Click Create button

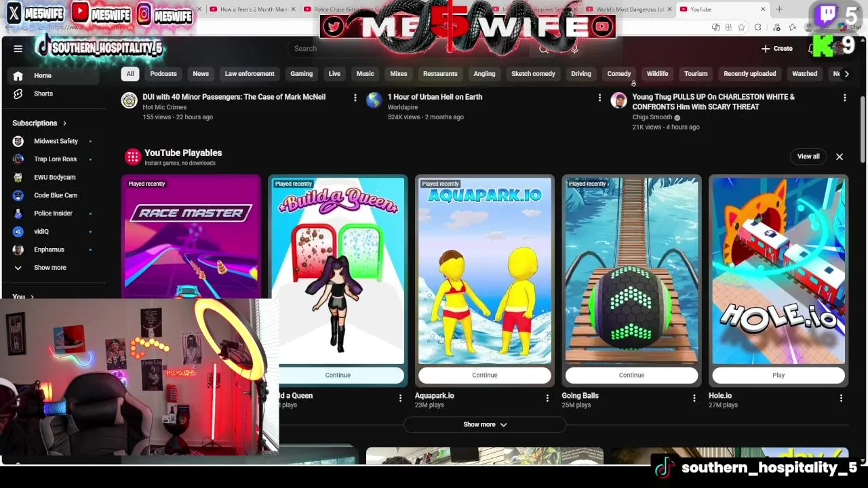coord(777,49)
